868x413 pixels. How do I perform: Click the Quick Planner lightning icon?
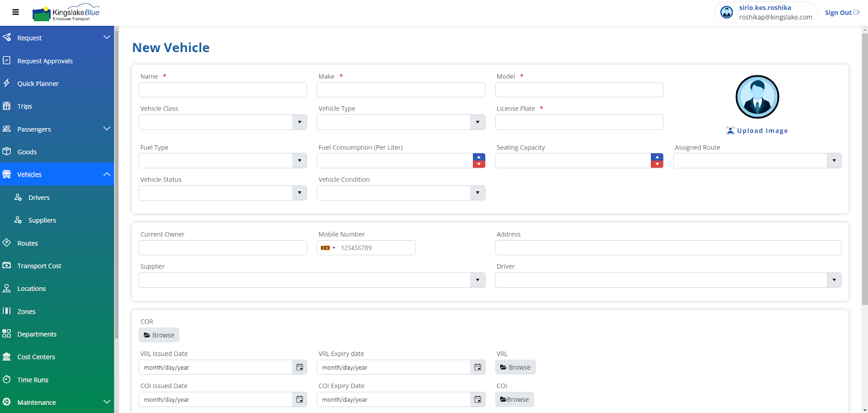click(7, 83)
